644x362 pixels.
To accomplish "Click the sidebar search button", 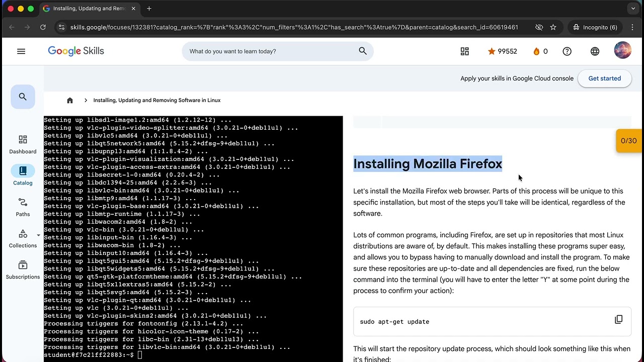I will click(x=23, y=97).
